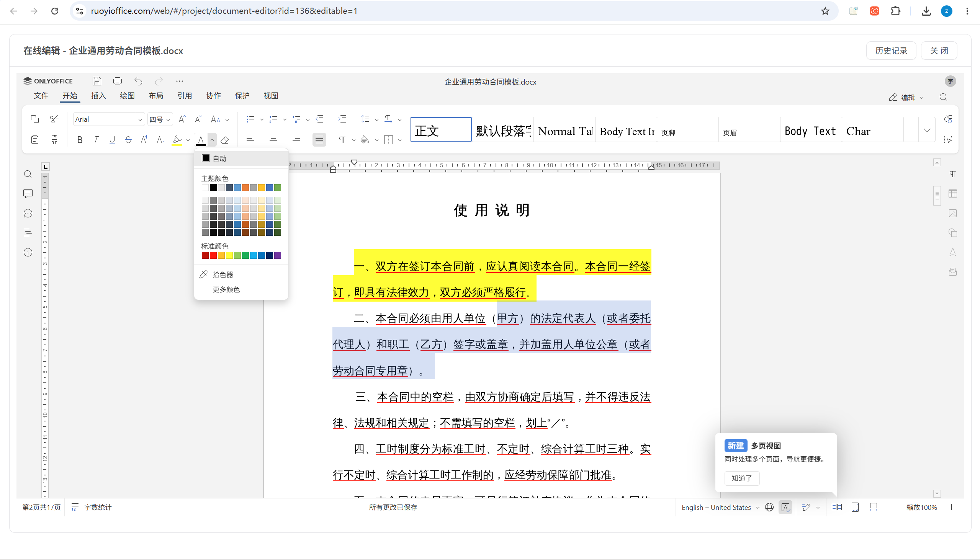Set document language globe icon
Image resolution: width=980 pixels, height=560 pixels.
tap(769, 507)
